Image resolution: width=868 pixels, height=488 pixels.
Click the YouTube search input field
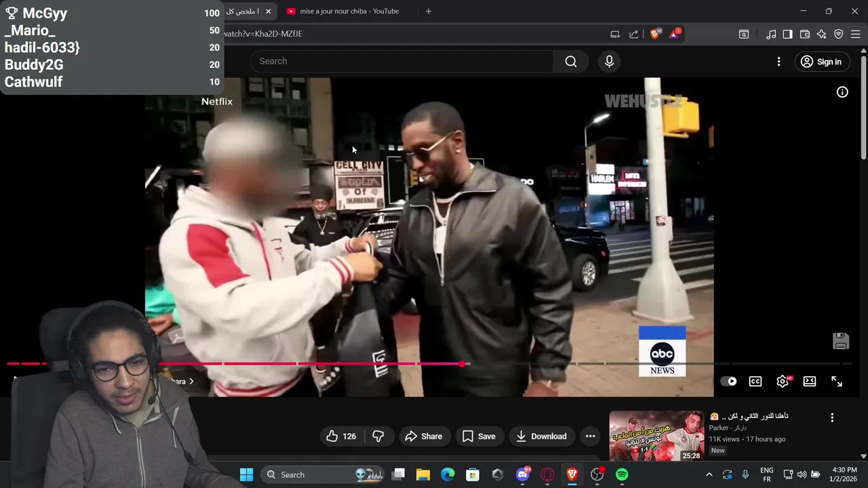[401, 62]
